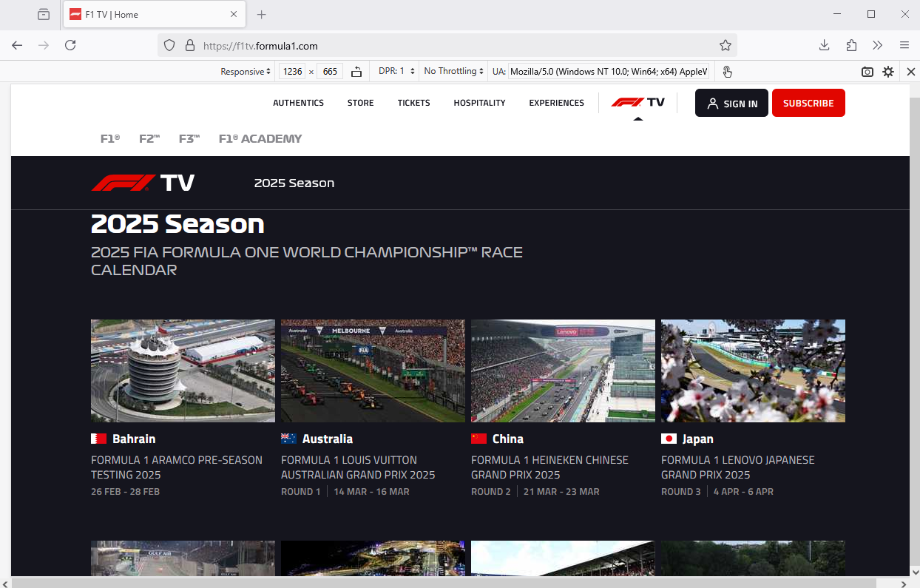
Task: Open the Firefox downloads panel
Action: tap(825, 45)
